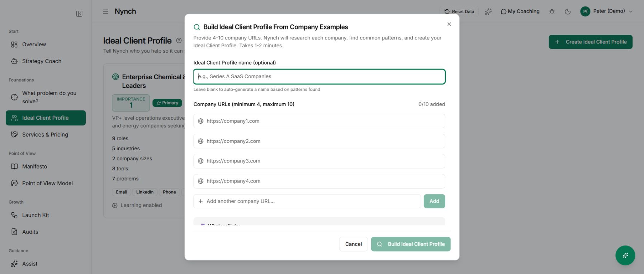This screenshot has height=274, width=644.
Task: Click the Point of View Model icon
Action: [x=14, y=183]
